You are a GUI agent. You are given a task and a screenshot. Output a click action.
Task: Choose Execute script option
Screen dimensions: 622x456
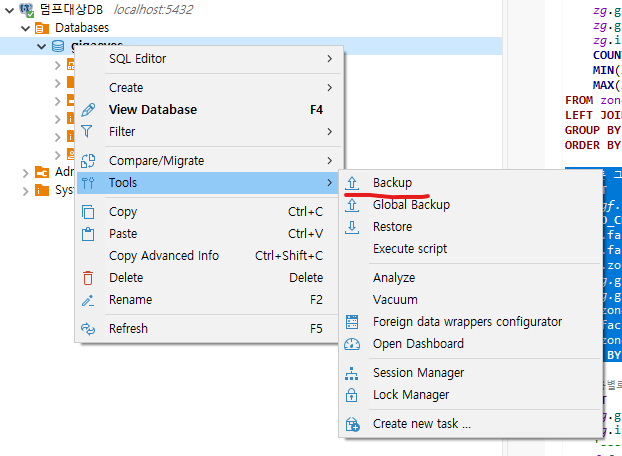pos(410,249)
